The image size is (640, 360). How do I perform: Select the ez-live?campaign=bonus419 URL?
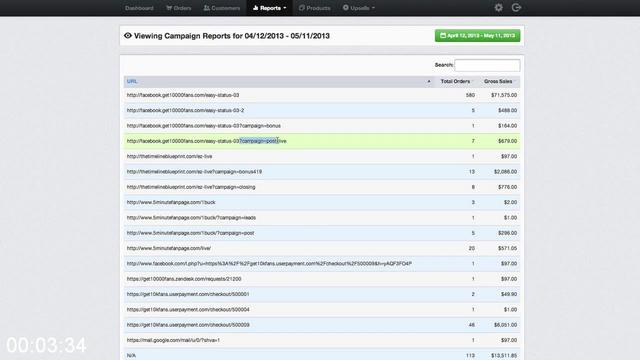pos(194,172)
